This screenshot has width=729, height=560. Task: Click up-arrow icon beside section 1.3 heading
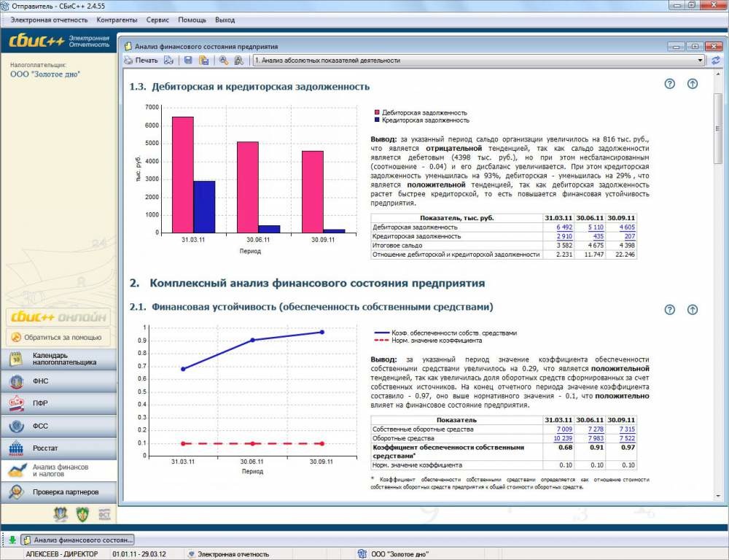(693, 84)
